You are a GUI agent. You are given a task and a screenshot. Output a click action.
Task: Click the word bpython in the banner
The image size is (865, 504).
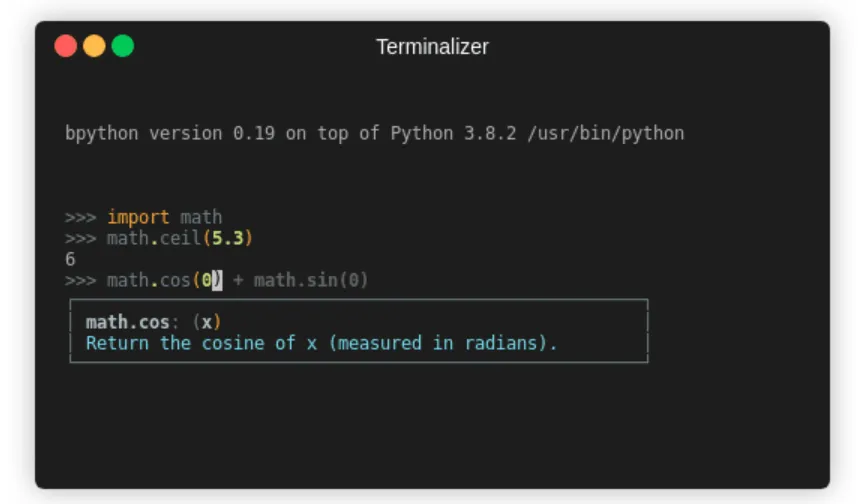click(102, 133)
